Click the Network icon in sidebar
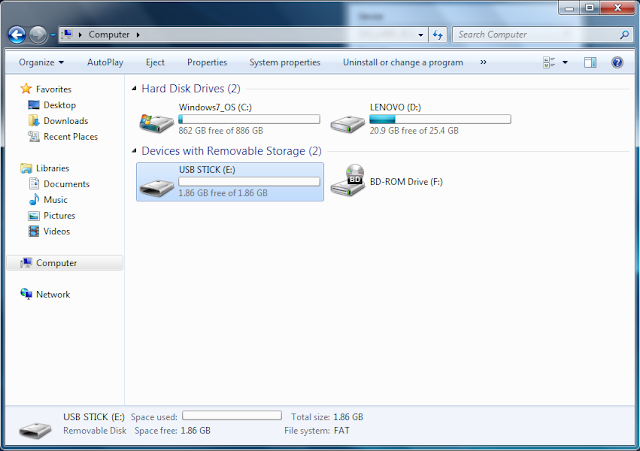The width and height of the screenshot is (640, 451). coord(26,294)
